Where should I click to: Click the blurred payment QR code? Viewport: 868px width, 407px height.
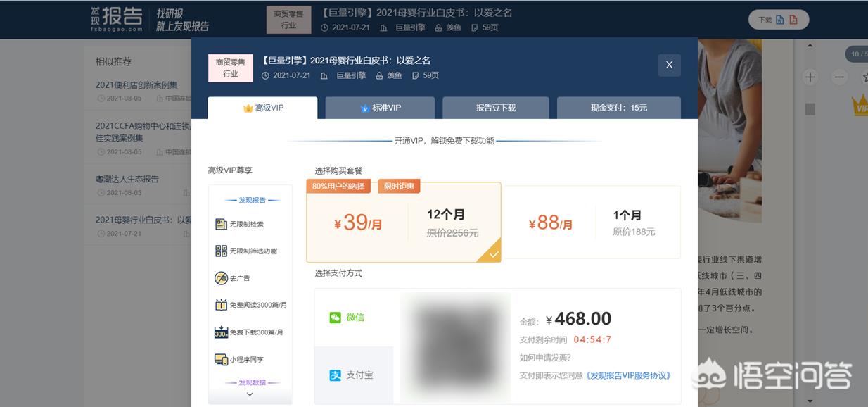point(455,347)
